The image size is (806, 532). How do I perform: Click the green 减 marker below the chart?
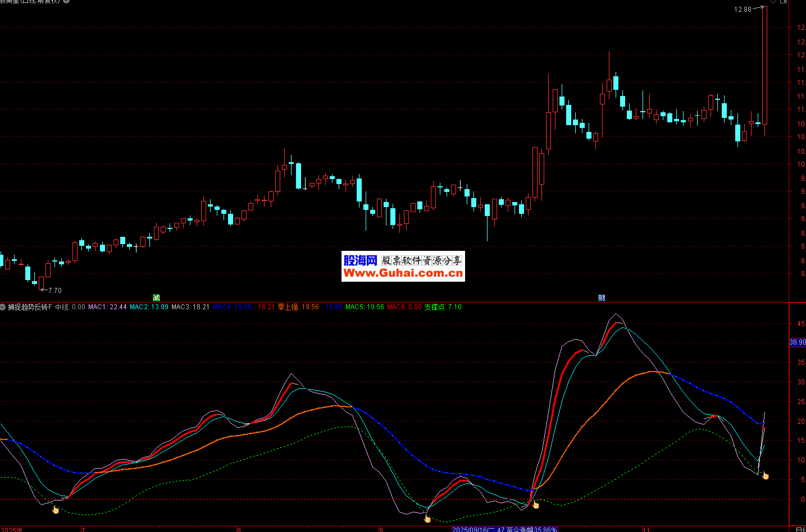pos(157,297)
